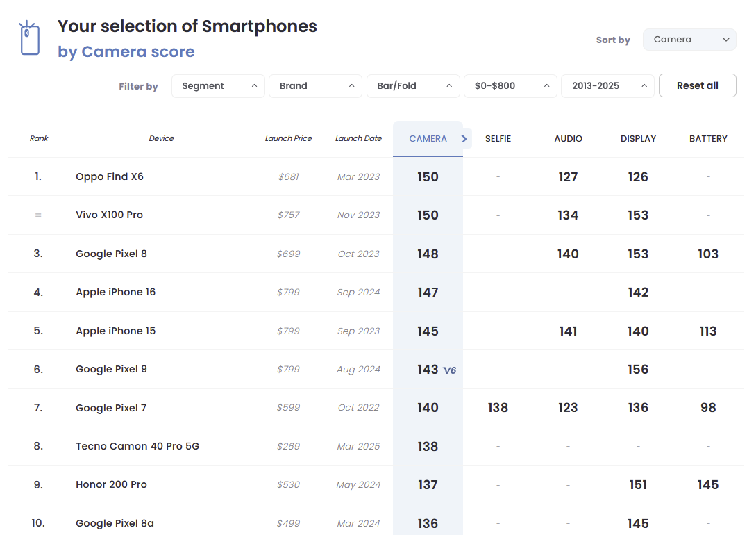This screenshot has height=535, width=756.
Task: Open the Apple iPhone 16 entry
Action: [115, 292]
